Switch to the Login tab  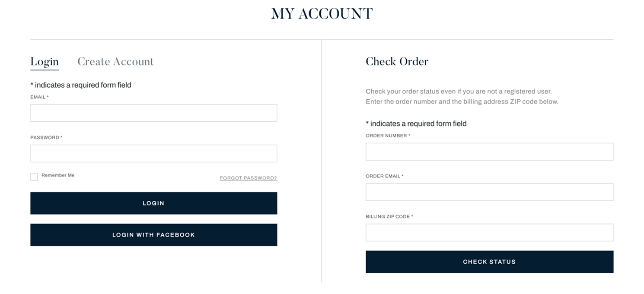pyautogui.click(x=45, y=62)
